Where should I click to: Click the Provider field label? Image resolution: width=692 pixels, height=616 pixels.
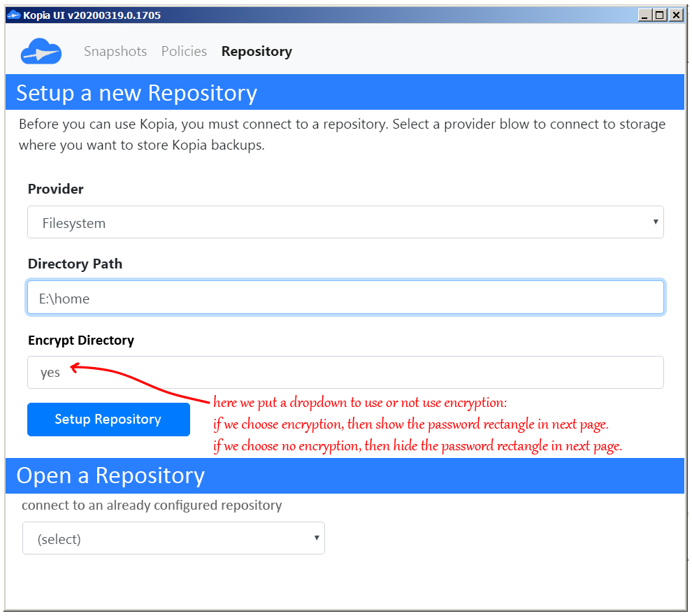(55, 189)
